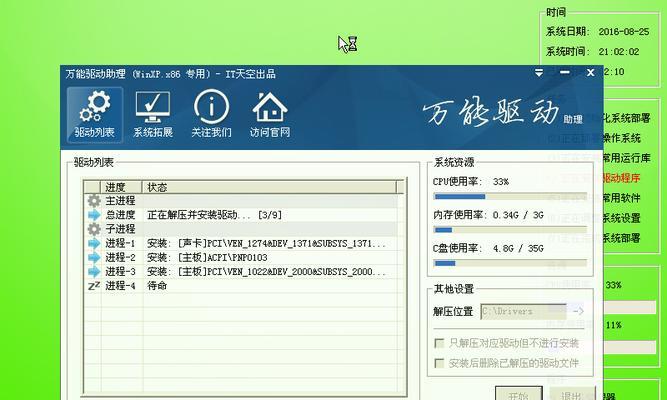This screenshot has height=400, width=667.
Task: Close the 万能驱动助理 window
Action: tap(590, 73)
